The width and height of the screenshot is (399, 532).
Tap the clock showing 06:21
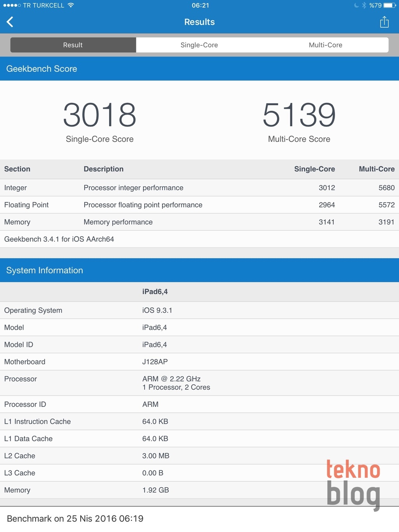(x=200, y=5)
